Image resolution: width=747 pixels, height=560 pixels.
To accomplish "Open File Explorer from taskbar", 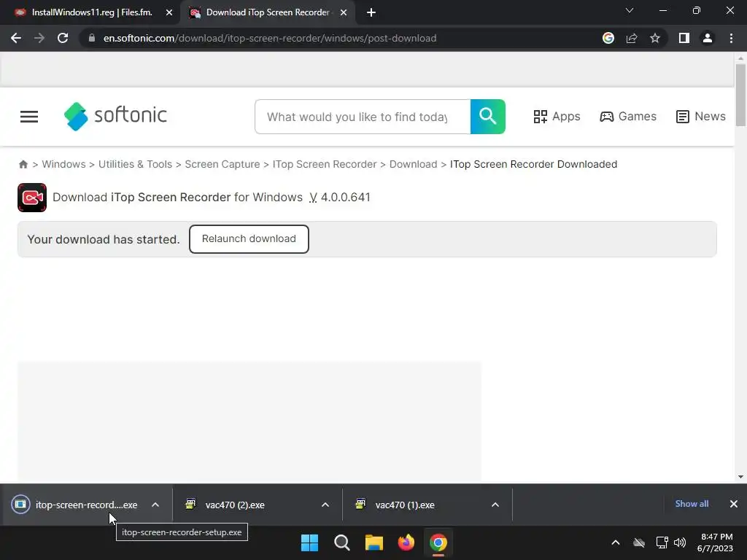I will tap(374, 542).
